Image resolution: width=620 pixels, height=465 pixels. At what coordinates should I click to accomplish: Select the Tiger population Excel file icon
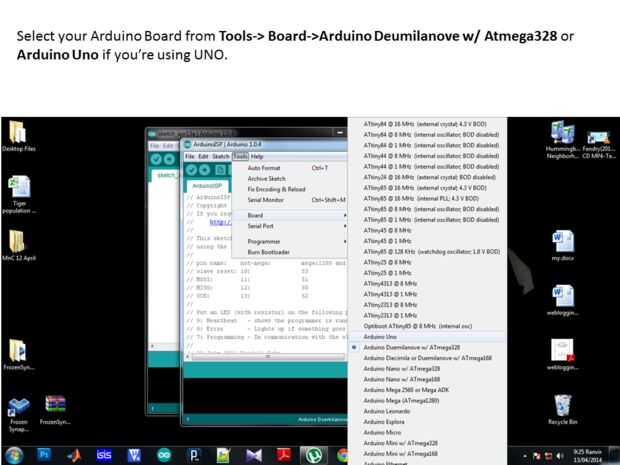click(x=19, y=194)
